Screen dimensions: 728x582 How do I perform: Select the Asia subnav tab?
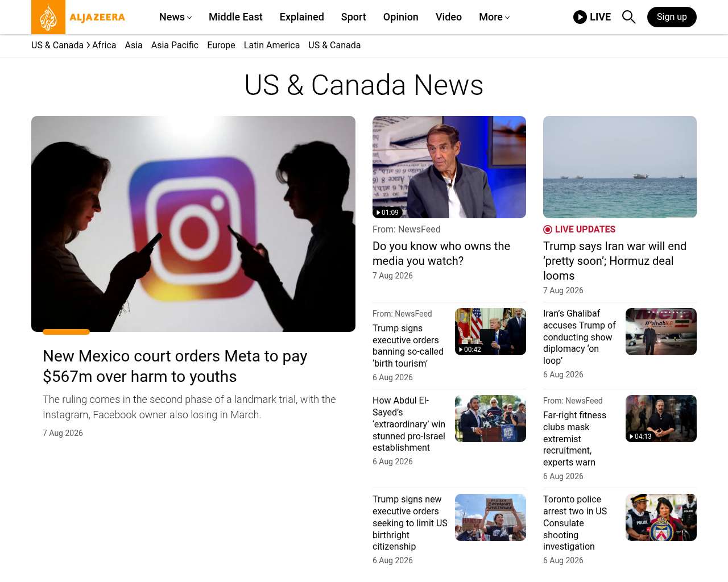click(134, 45)
